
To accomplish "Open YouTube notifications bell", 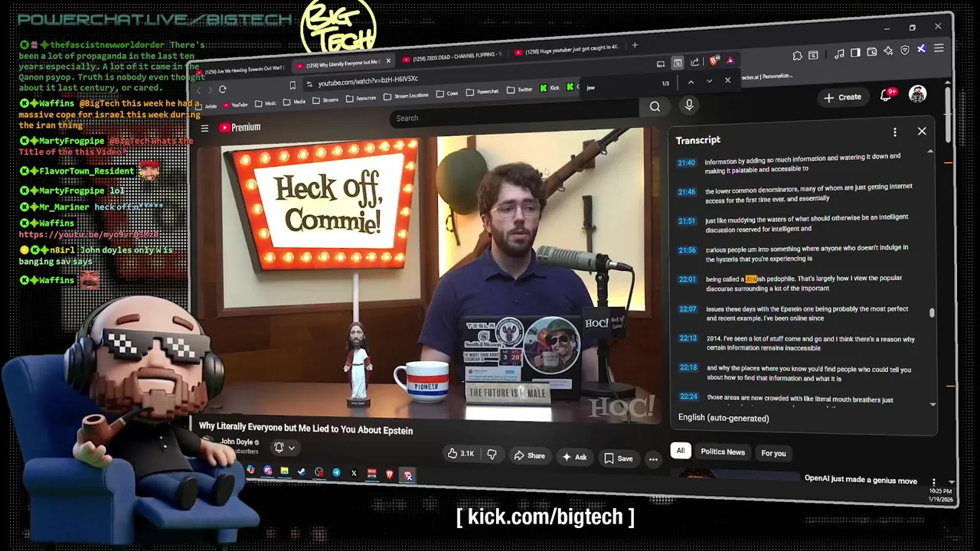I will coord(886,95).
